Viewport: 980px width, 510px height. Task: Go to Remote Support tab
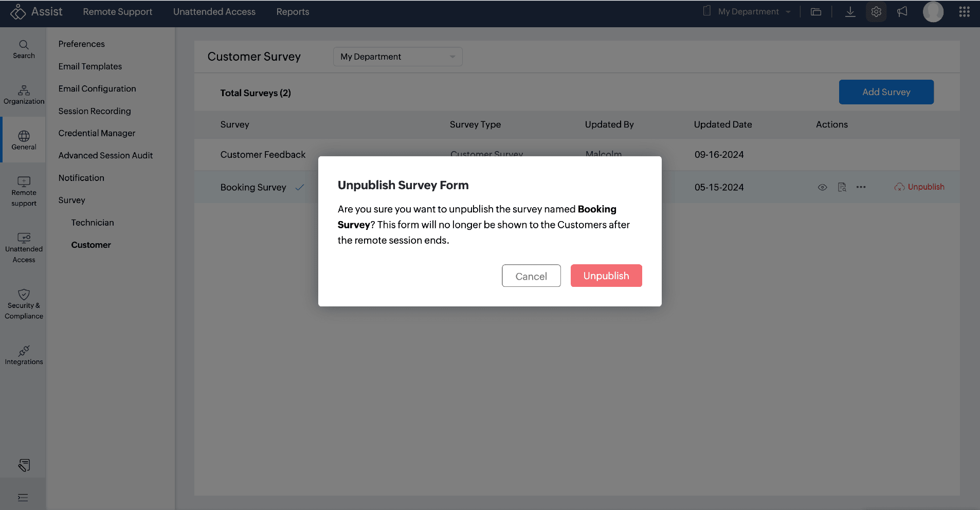click(x=118, y=12)
